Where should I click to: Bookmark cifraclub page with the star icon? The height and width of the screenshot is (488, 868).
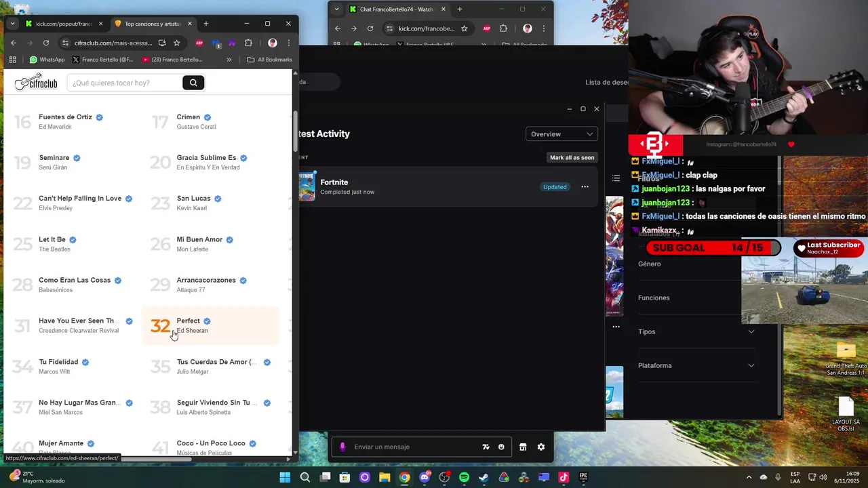(x=177, y=43)
